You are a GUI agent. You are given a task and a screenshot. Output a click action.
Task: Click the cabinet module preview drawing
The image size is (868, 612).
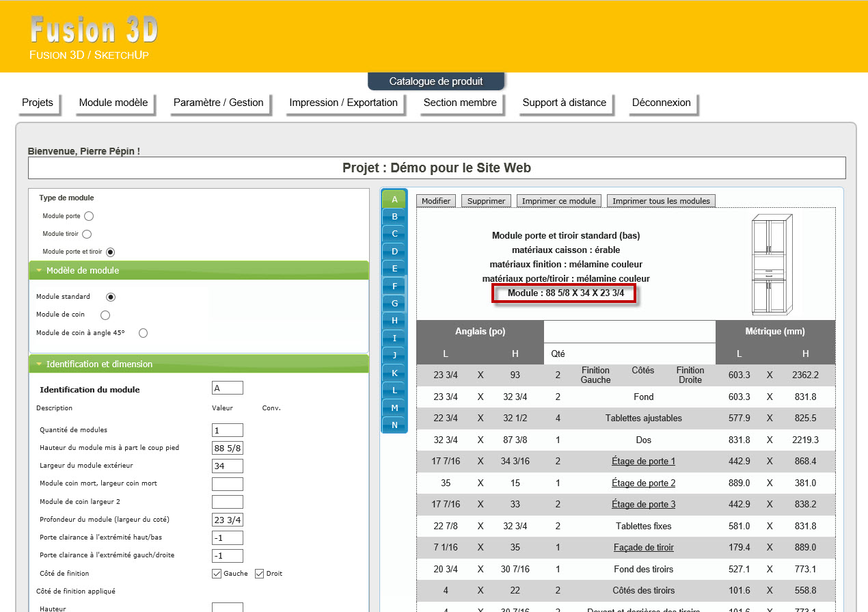click(772, 264)
